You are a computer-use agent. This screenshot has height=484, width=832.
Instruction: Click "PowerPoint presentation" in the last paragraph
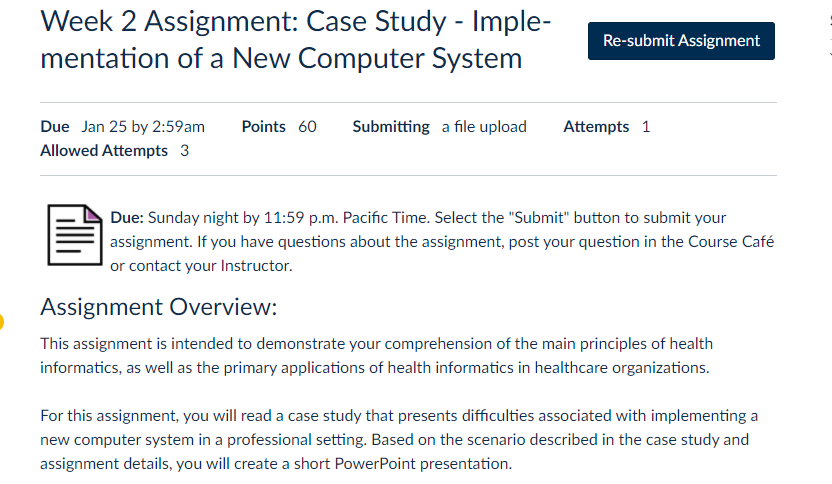coord(422,463)
